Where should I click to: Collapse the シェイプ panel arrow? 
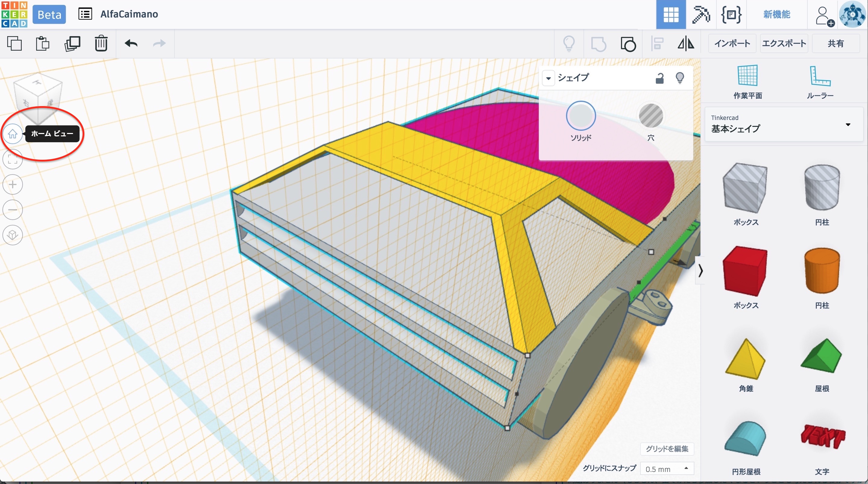(548, 78)
